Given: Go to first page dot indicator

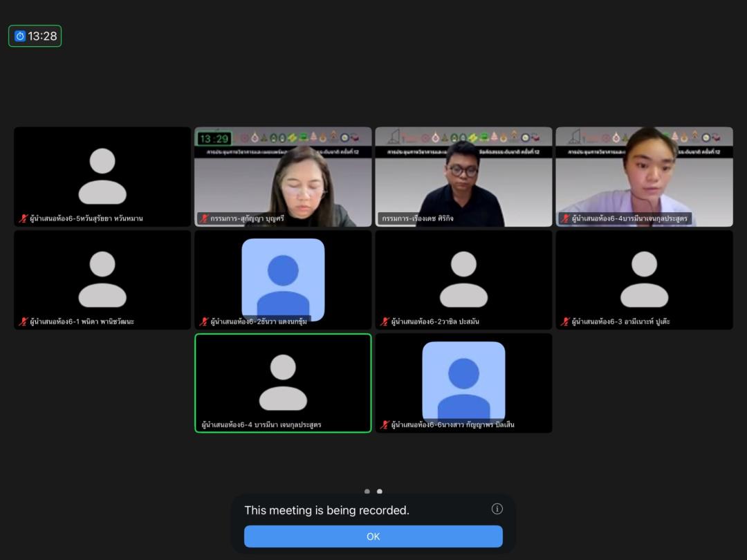Looking at the screenshot, I should [367, 492].
